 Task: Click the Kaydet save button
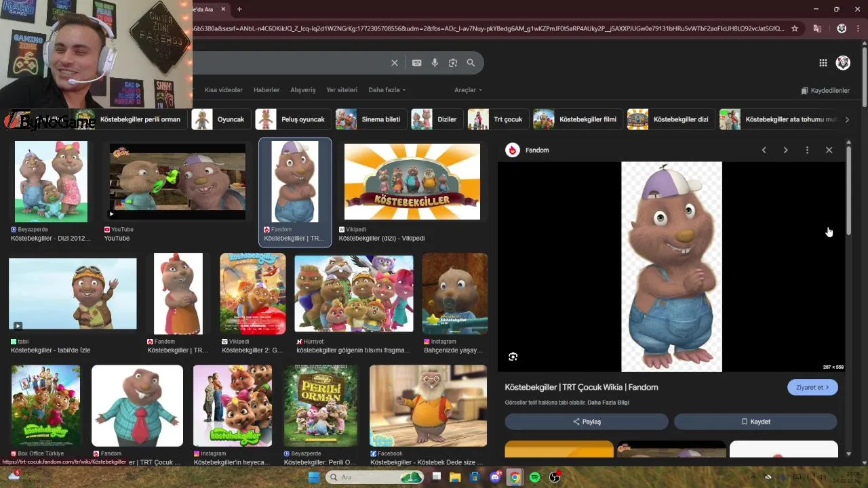755,422
